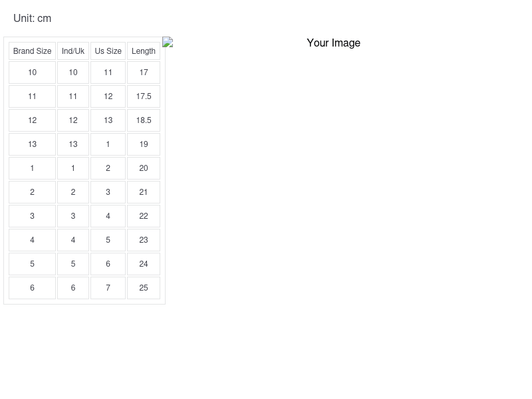Select the 19 length cell
Viewport: 532px width, 399px height.
point(144,144)
